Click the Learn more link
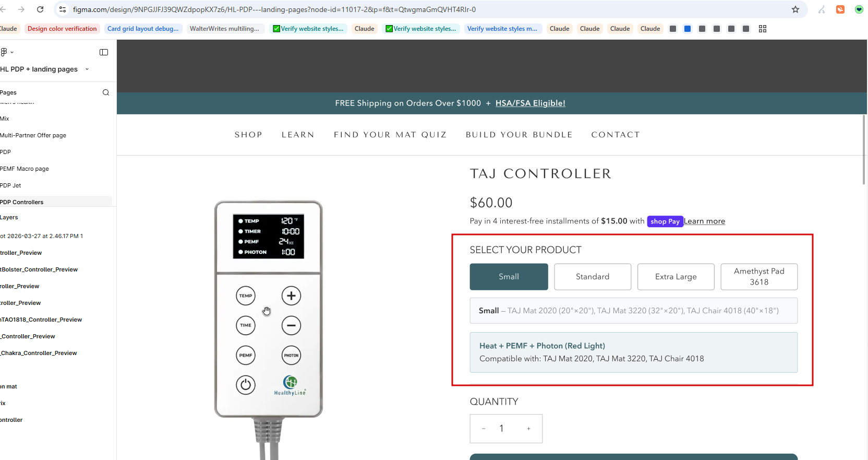 [x=705, y=221]
